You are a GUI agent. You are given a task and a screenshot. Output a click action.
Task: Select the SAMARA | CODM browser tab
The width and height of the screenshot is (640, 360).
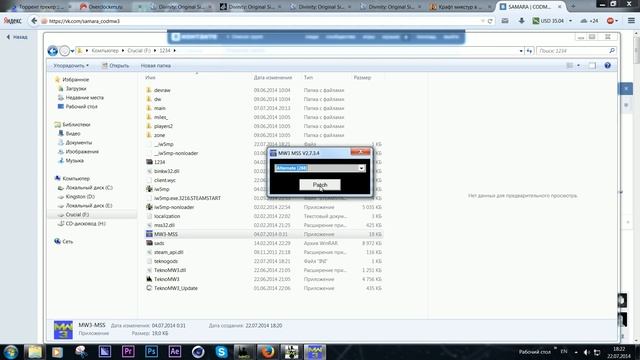click(530, 7)
